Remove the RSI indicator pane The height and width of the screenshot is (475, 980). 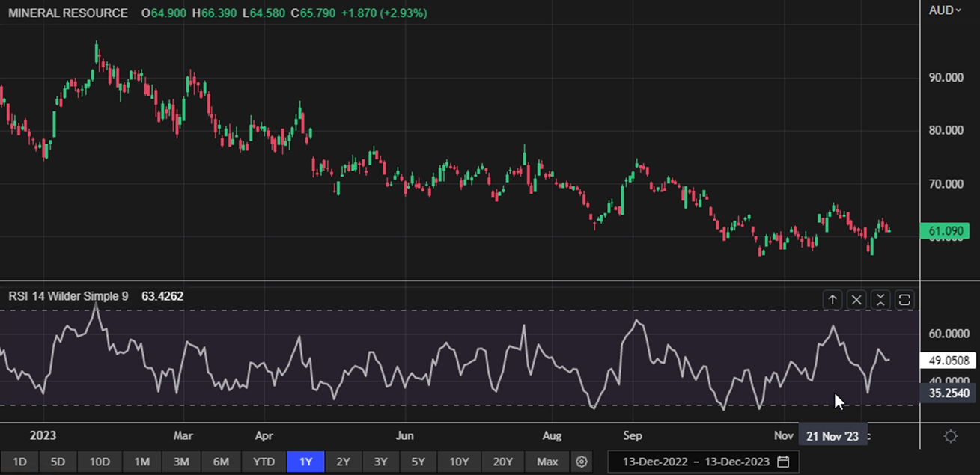[856, 300]
